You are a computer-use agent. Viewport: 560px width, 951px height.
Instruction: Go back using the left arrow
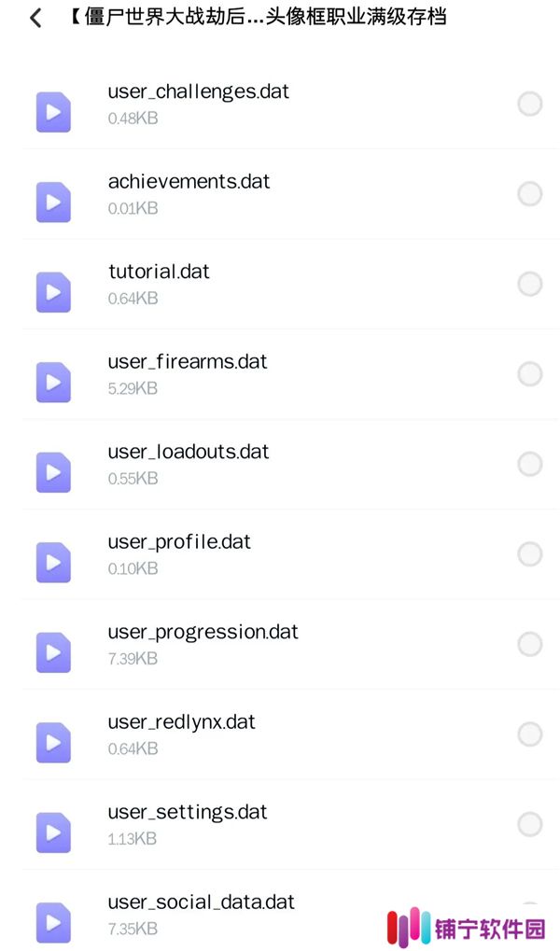point(35,18)
